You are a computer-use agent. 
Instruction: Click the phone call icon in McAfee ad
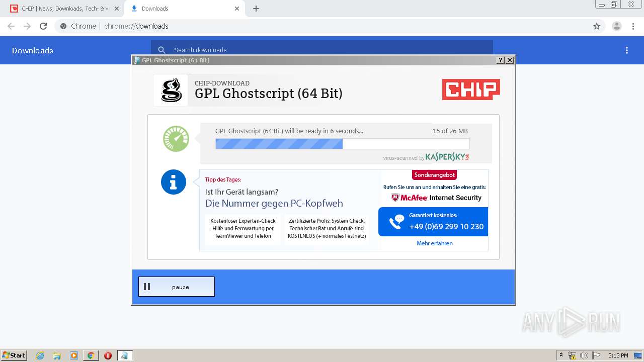(x=396, y=222)
